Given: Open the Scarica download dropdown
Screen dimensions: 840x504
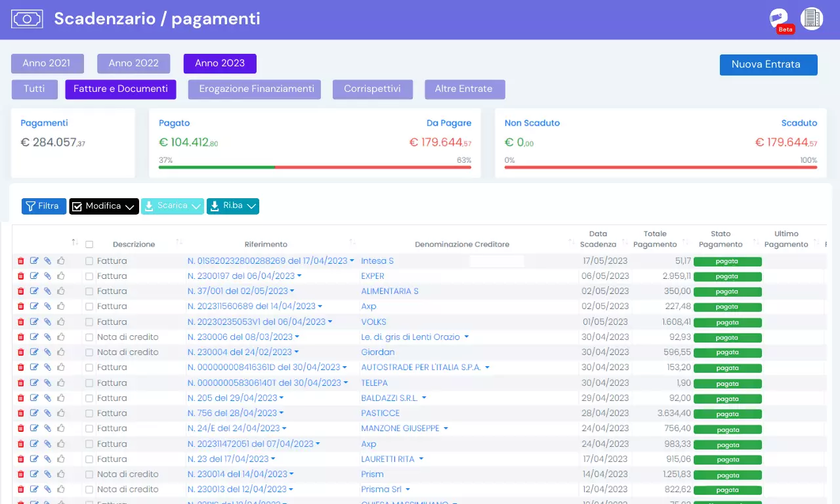Looking at the screenshot, I should coord(173,206).
